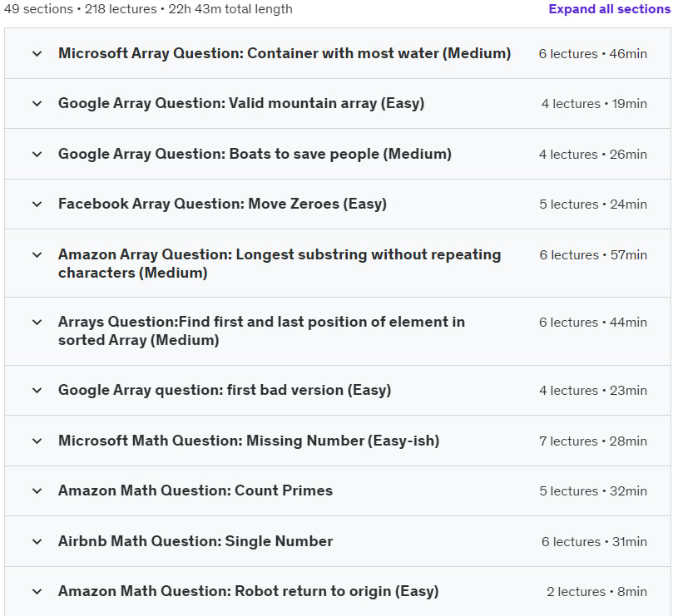The image size is (673, 616).
Task: Click '6 lectures • 46min' duration text
Action: [x=593, y=54]
